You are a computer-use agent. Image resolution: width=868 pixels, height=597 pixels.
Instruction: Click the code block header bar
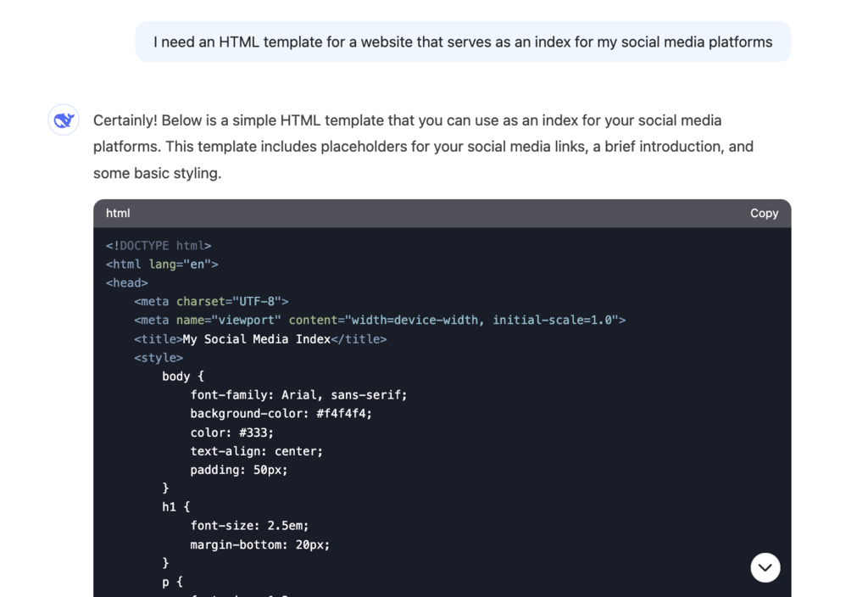(x=441, y=213)
